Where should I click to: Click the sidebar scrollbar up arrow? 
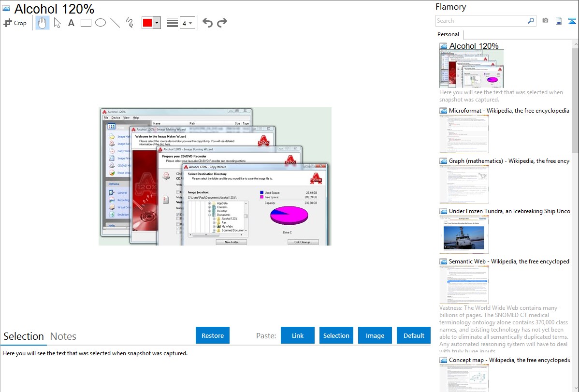[575, 44]
